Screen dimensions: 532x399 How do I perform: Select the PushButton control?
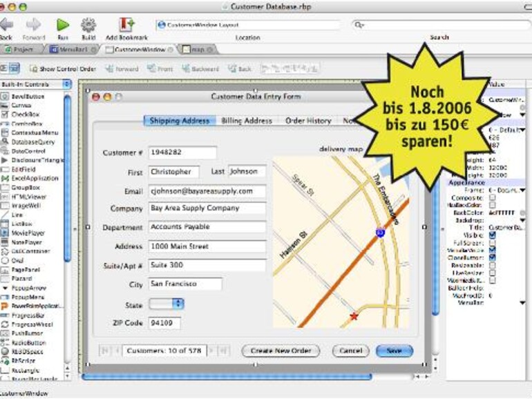[27, 333]
